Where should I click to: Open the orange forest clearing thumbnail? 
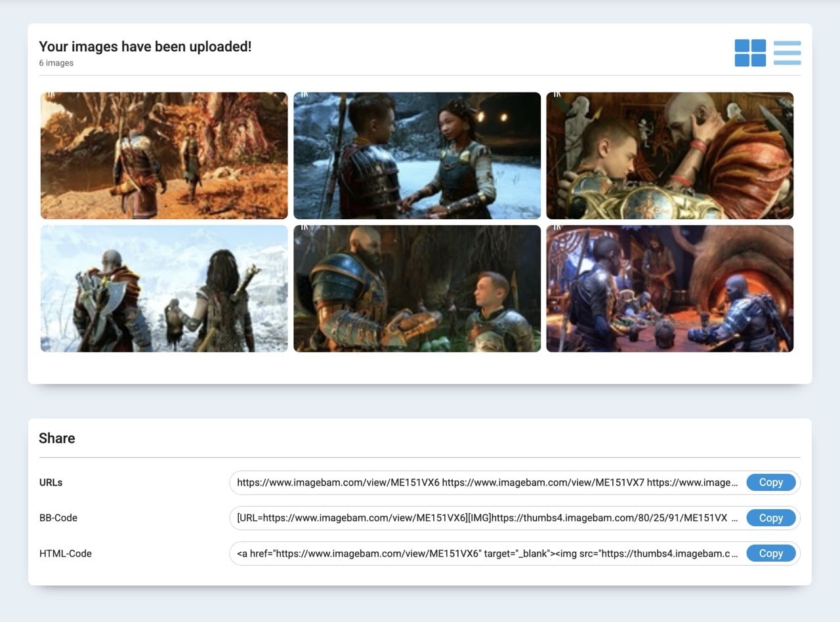tap(164, 155)
